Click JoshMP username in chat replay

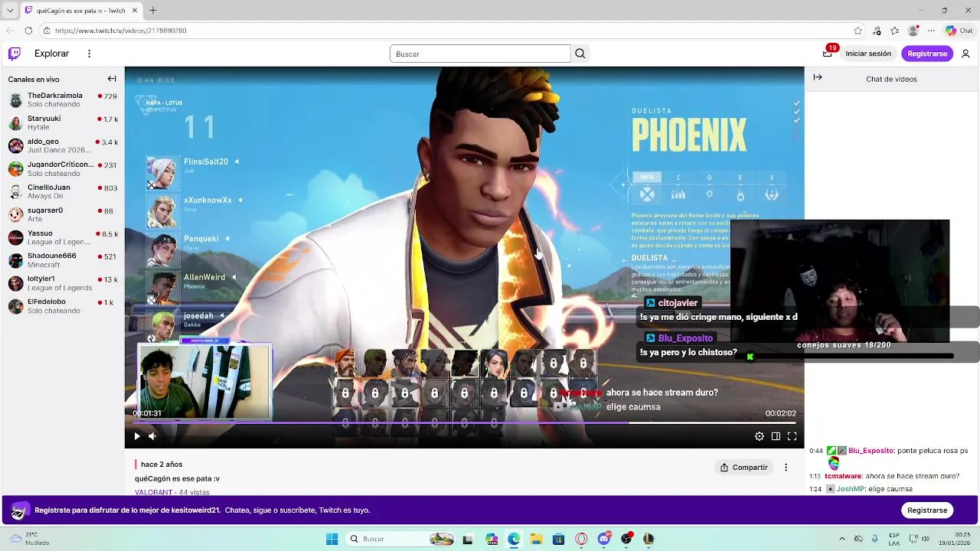click(x=850, y=489)
